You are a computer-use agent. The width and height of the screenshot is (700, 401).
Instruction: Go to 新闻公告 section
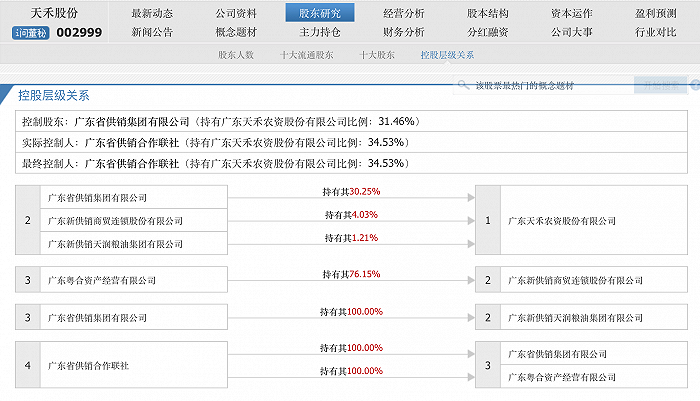click(152, 32)
